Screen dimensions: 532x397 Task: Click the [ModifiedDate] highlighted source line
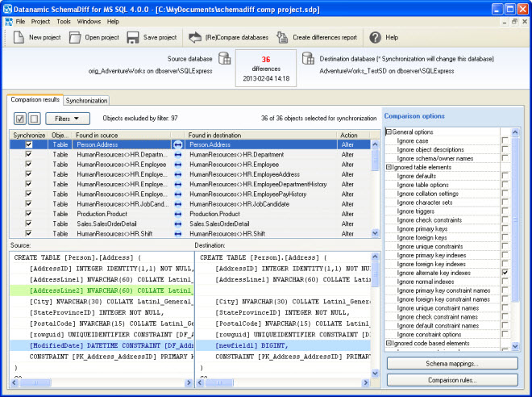[102, 345]
